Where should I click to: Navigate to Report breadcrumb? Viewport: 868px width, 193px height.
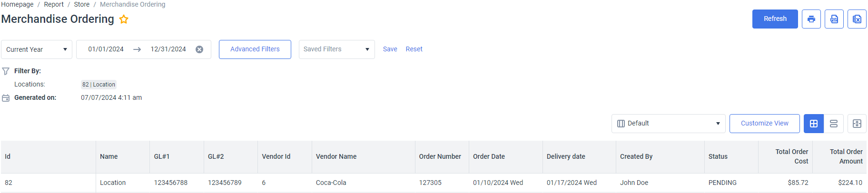click(54, 4)
